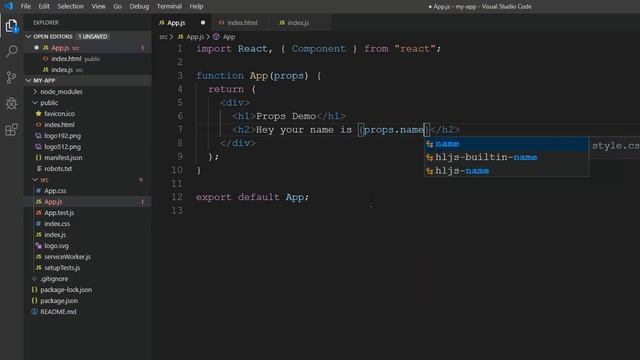Click line number 1 in the gutter
The height and width of the screenshot is (360, 640).
tap(180, 49)
